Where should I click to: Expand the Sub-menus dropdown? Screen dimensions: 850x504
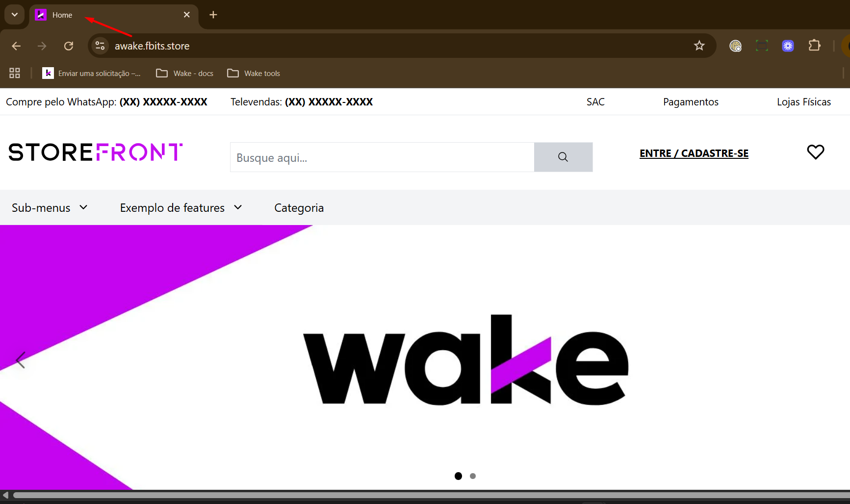click(50, 208)
